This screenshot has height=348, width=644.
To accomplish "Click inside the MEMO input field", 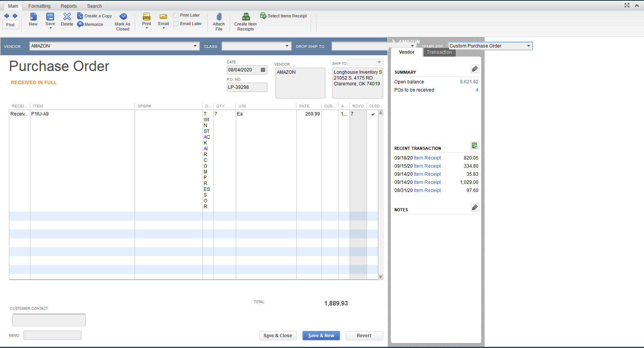I will (52, 335).
